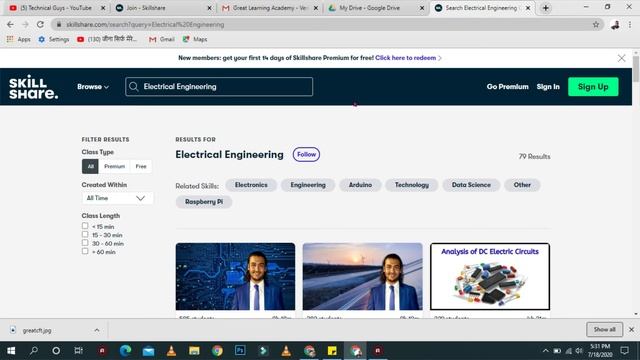640x360 pixels.
Task: Click the green Sign Up button
Action: (x=593, y=87)
